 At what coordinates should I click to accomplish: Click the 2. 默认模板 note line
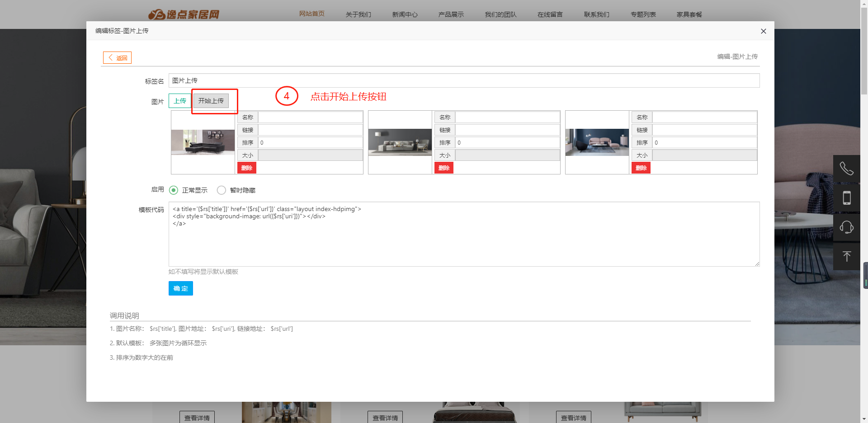pyautogui.click(x=158, y=343)
